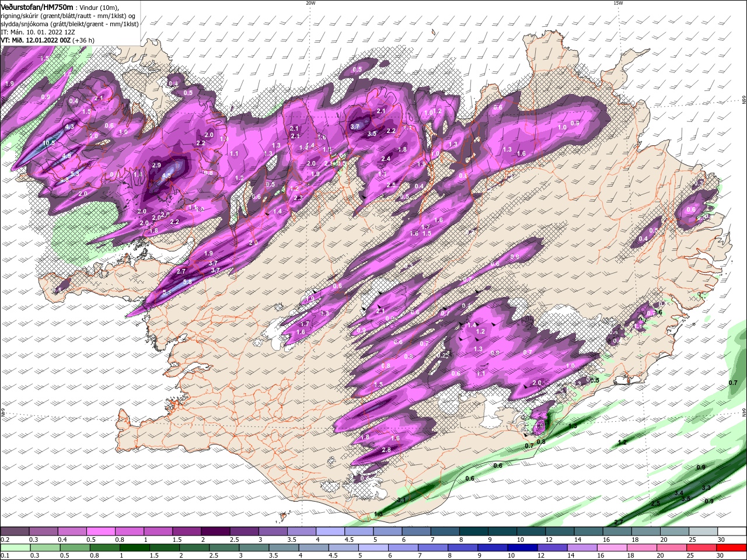Click the 20W longitude label

click(x=310, y=3)
